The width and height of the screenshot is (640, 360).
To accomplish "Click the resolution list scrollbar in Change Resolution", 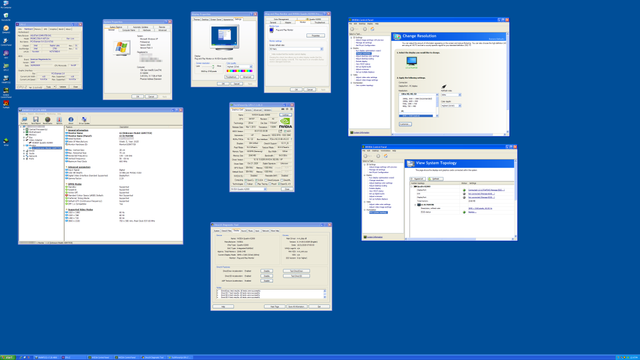I will [x=437, y=105].
